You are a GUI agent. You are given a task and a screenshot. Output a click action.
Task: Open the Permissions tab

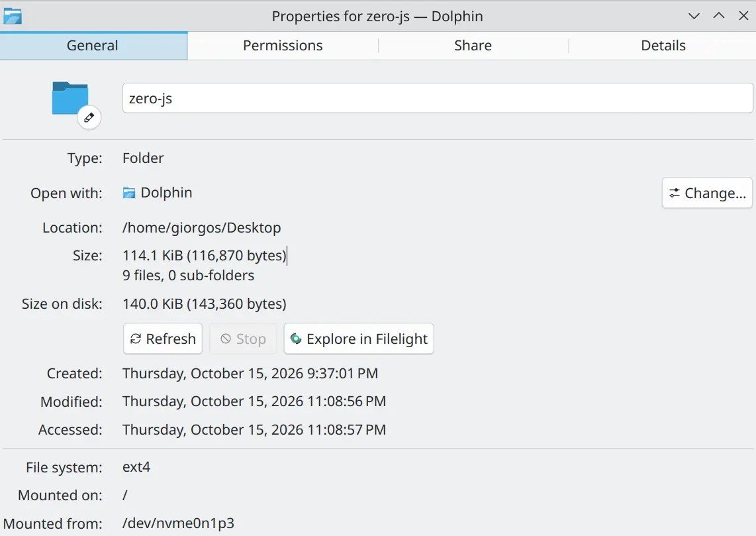tap(283, 45)
